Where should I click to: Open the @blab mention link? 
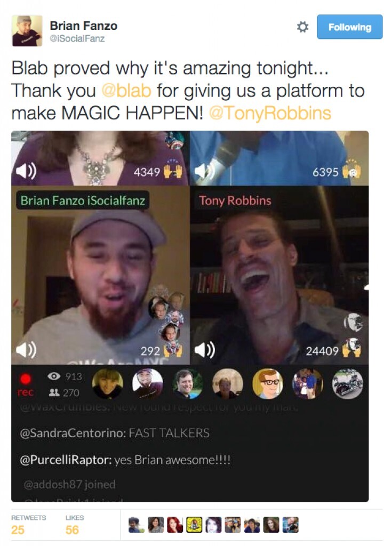point(126,91)
